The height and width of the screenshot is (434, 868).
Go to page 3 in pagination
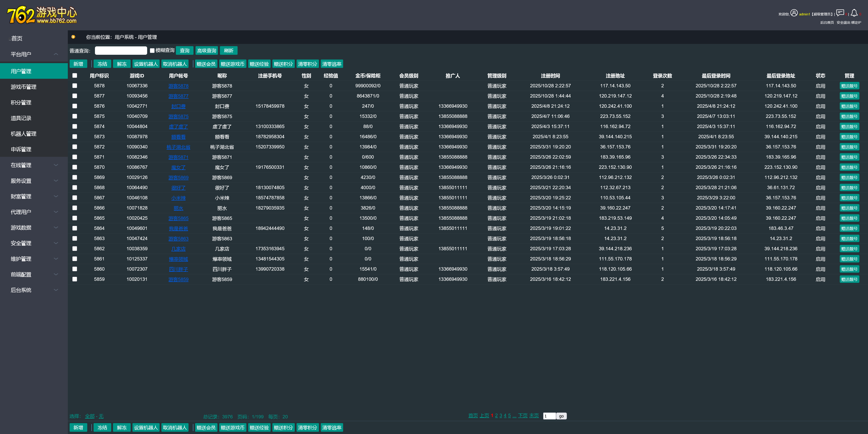click(x=501, y=415)
